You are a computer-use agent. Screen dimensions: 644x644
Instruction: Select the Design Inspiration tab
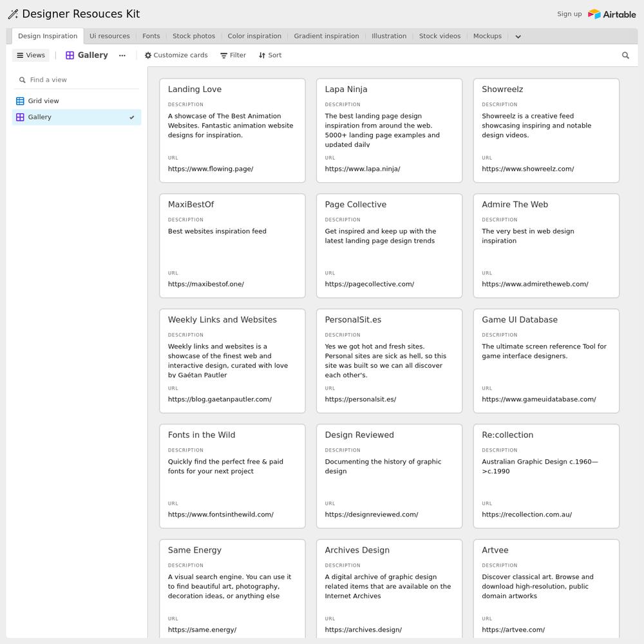48,36
